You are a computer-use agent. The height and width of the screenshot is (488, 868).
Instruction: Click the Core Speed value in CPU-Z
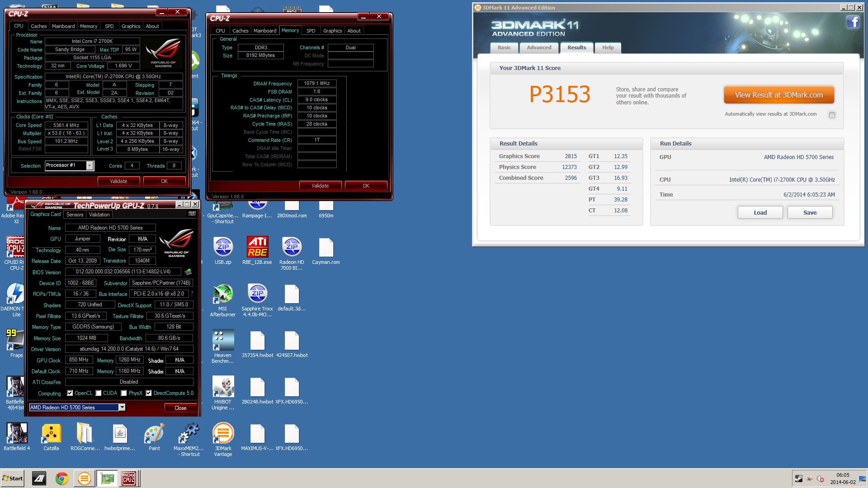(x=66, y=125)
